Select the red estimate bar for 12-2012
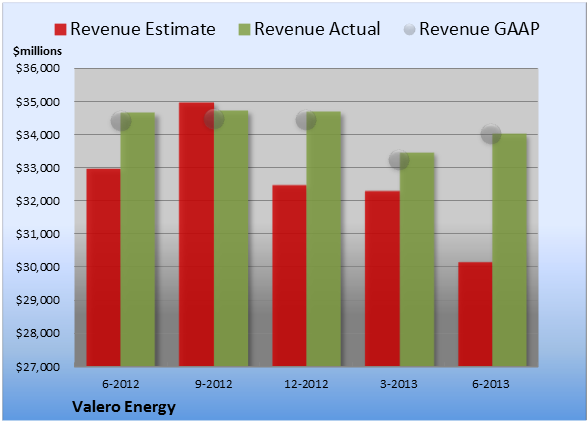Viewport: 588px width, 422px height. click(x=290, y=276)
